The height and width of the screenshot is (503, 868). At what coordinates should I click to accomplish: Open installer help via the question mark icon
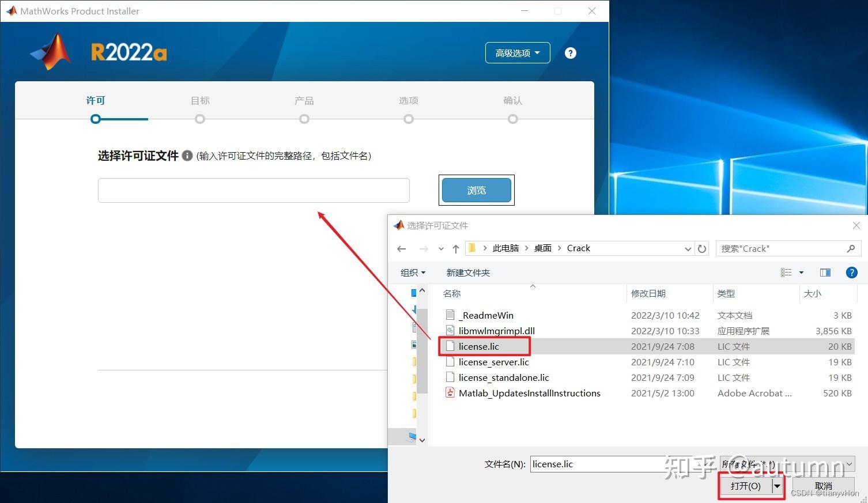570,52
